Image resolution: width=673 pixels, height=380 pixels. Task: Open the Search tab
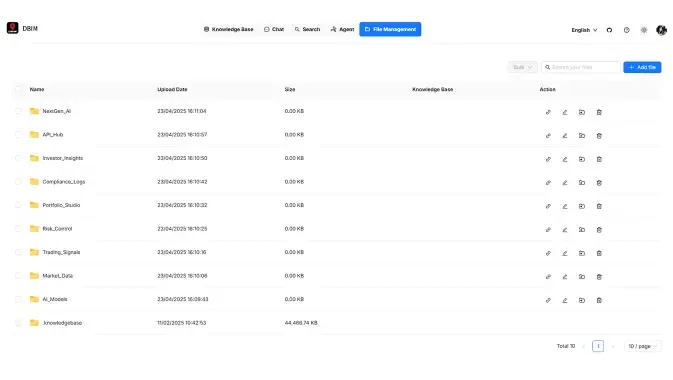pos(307,29)
